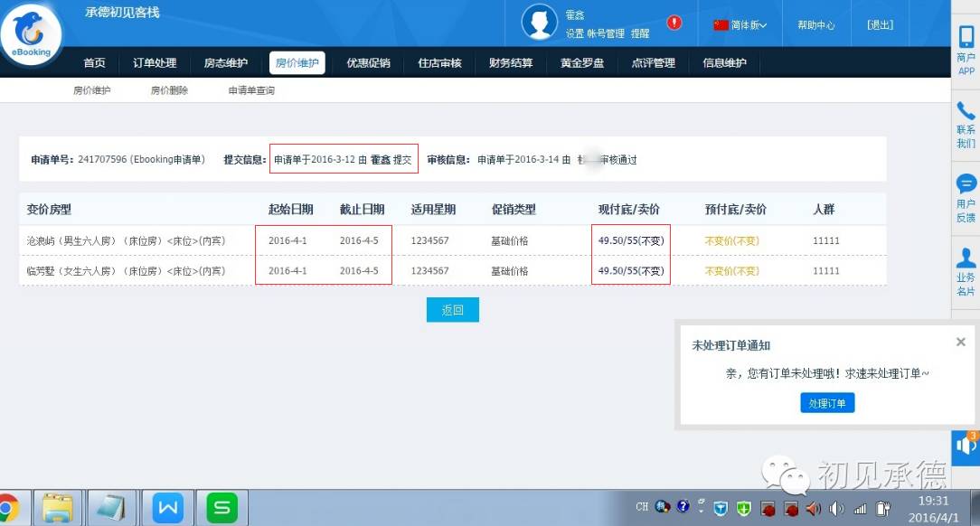
Task: Select the 临芳墅（女生六人房） row name
Action: (x=126, y=271)
